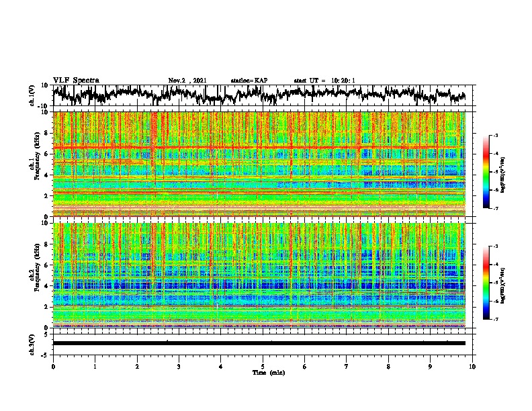The width and height of the screenshot is (532, 411).
Task: Click the ch.1 spectrogram color scale bar
Action: tap(486, 172)
